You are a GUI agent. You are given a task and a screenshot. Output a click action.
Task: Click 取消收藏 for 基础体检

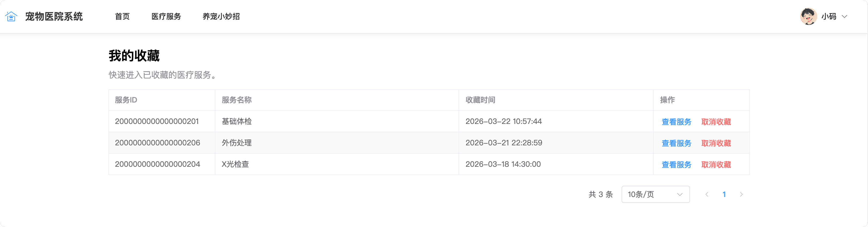tap(716, 122)
